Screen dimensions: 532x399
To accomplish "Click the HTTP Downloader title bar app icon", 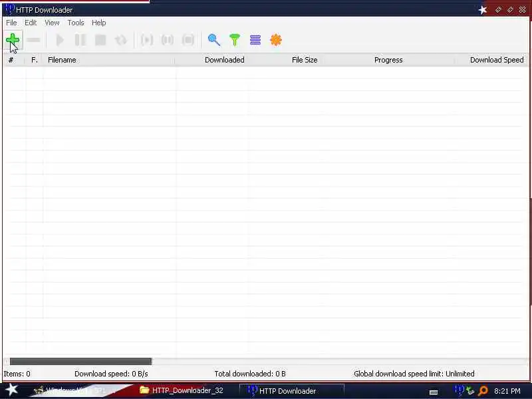I will pos(10,9).
